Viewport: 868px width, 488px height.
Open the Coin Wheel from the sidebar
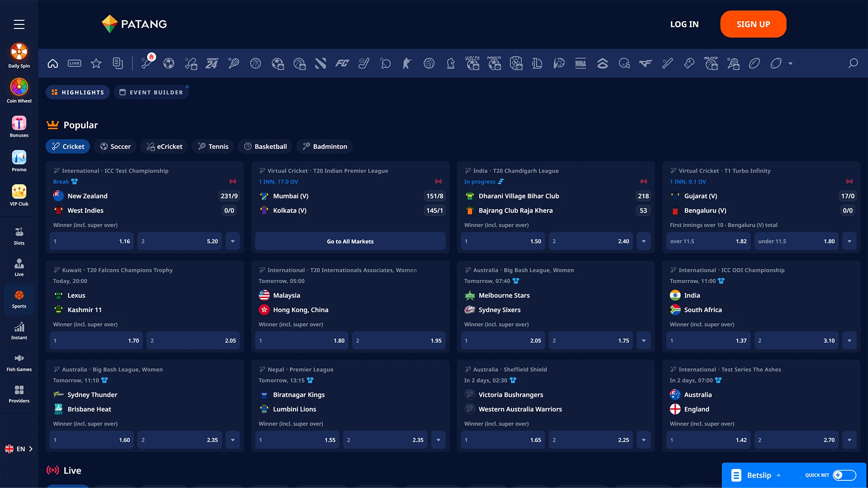tap(19, 86)
